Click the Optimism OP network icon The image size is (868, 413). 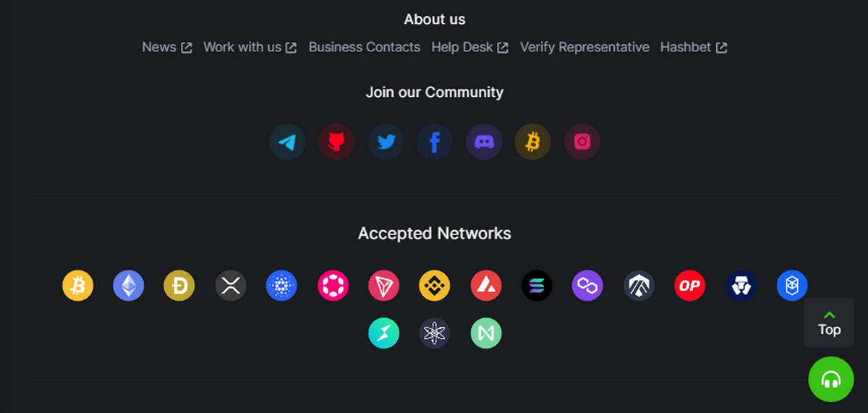690,286
